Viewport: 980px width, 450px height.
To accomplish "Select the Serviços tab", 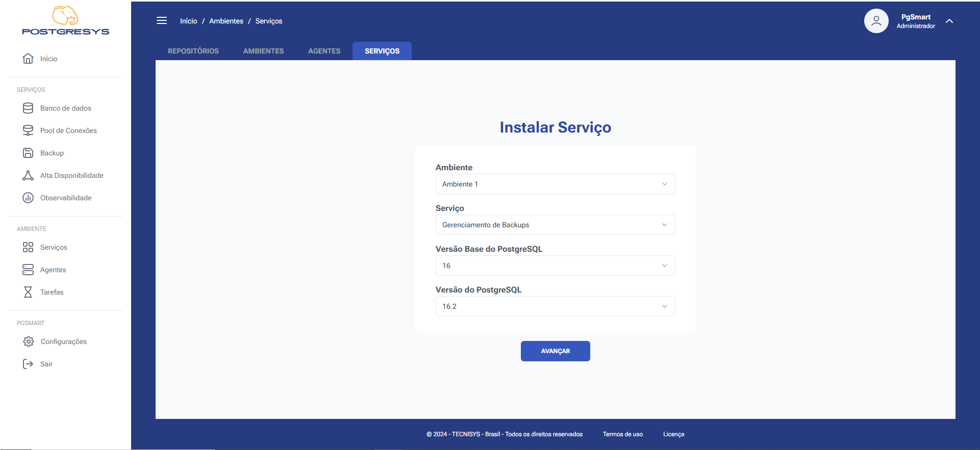I will (x=382, y=51).
